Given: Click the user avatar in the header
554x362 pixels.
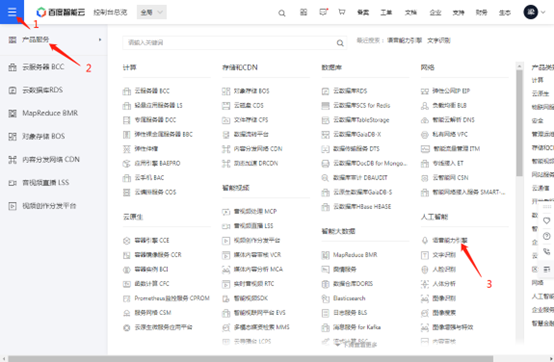Looking at the screenshot, I should (530, 12).
